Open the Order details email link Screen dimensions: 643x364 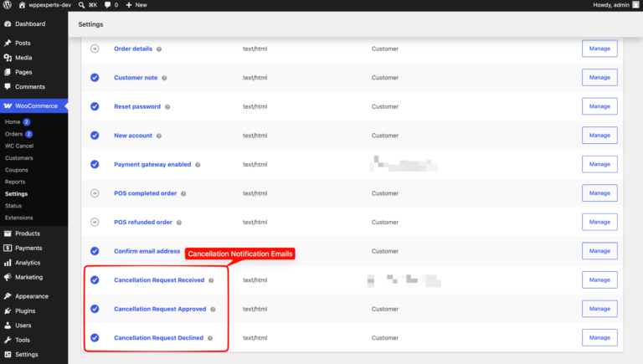pyautogui.click(x=133, y=49)
